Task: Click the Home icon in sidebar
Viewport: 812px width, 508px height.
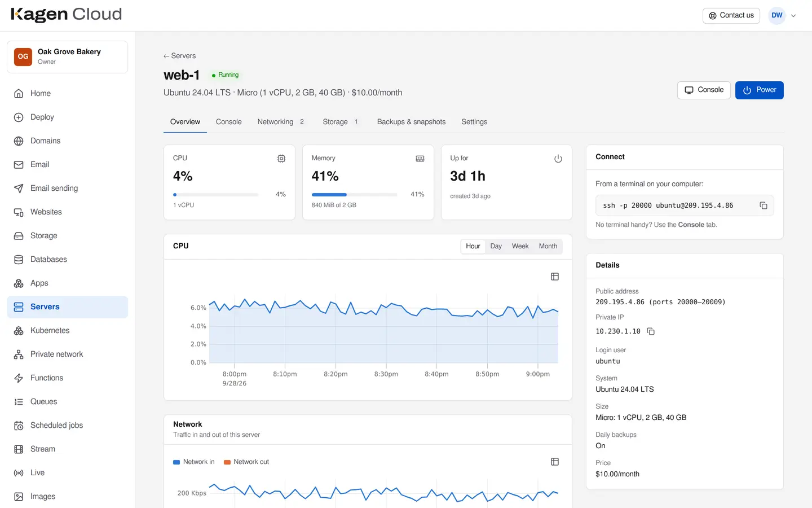Action: [x=19, y=94]
